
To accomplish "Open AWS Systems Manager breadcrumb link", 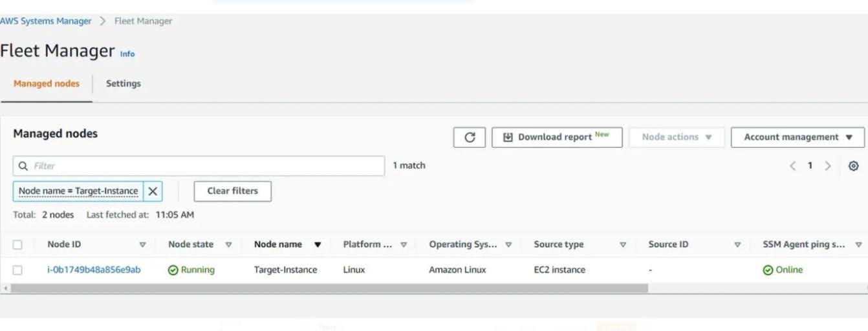I will [x=46, y=21].
